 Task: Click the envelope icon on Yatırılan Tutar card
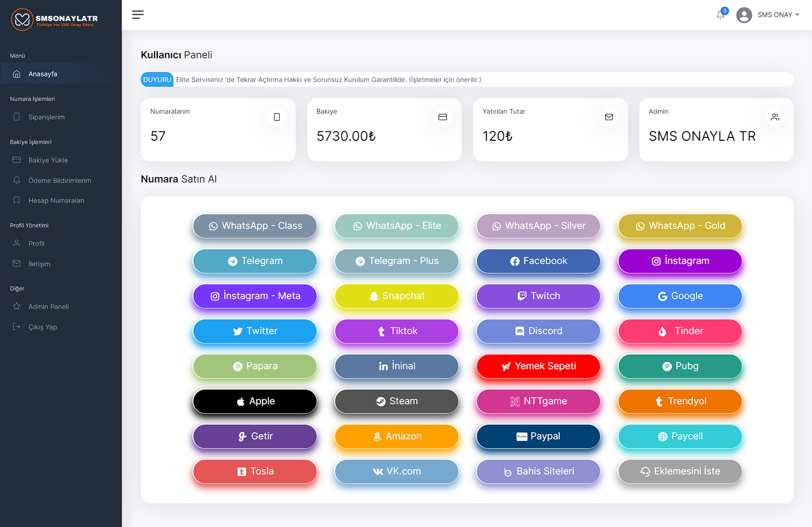[609, 117]
